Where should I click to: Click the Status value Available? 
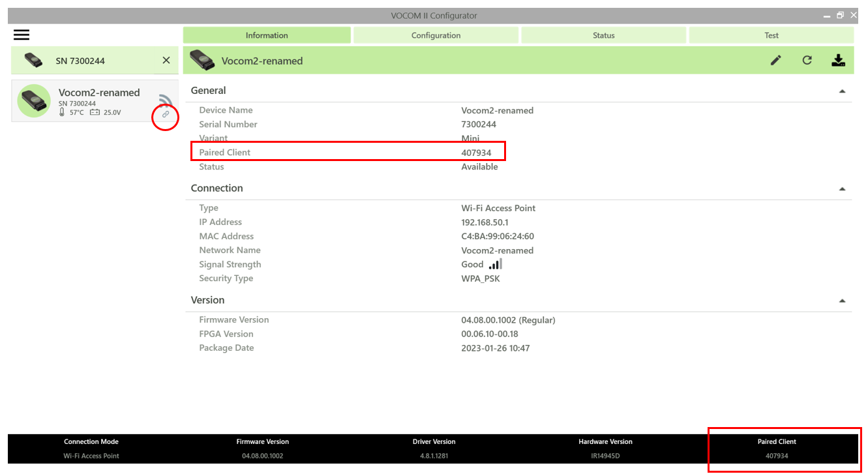click(x=479, y=167)
